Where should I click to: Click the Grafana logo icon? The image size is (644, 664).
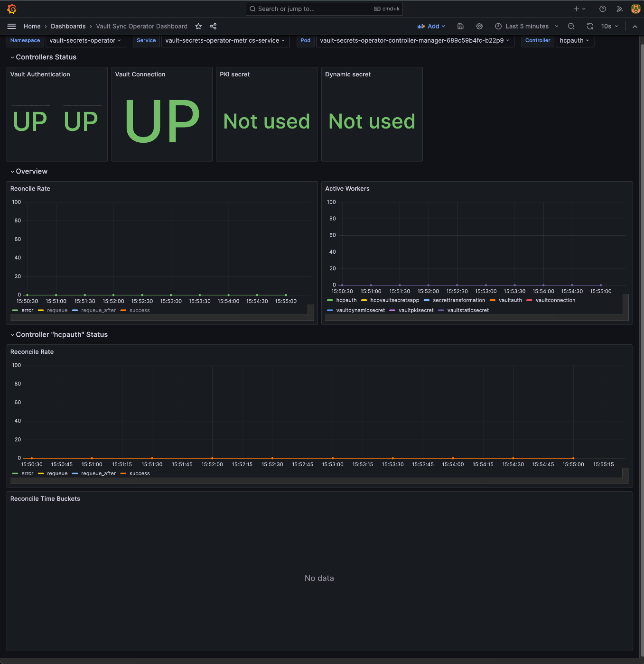[x=12, y=9]
